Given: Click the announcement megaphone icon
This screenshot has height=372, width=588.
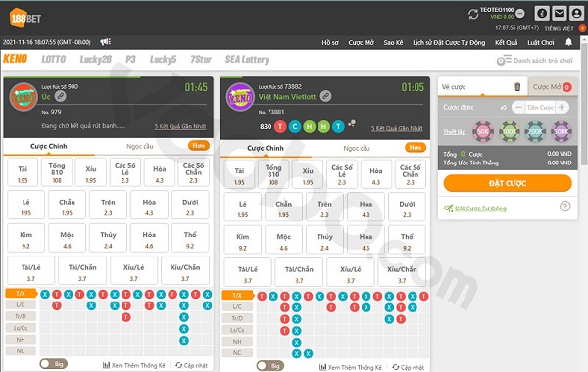Looking at the screenshot, I should (106, 42).
